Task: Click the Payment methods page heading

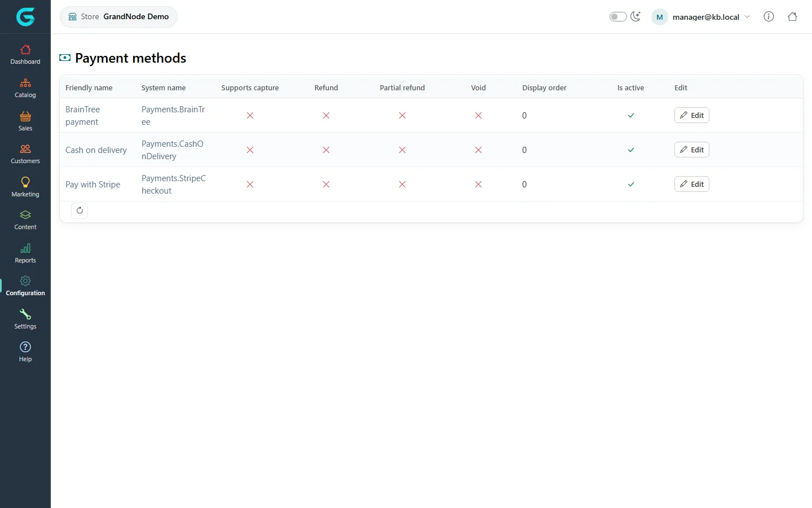Action: click(x=130, y=58)
